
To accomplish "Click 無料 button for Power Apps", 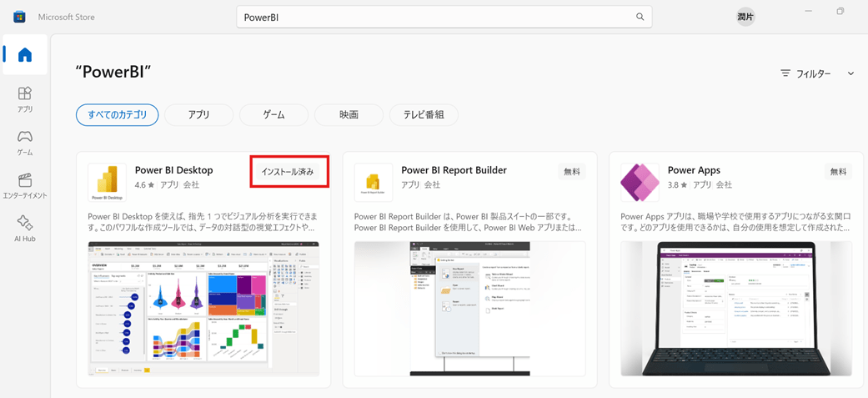I will pos(838,172).
